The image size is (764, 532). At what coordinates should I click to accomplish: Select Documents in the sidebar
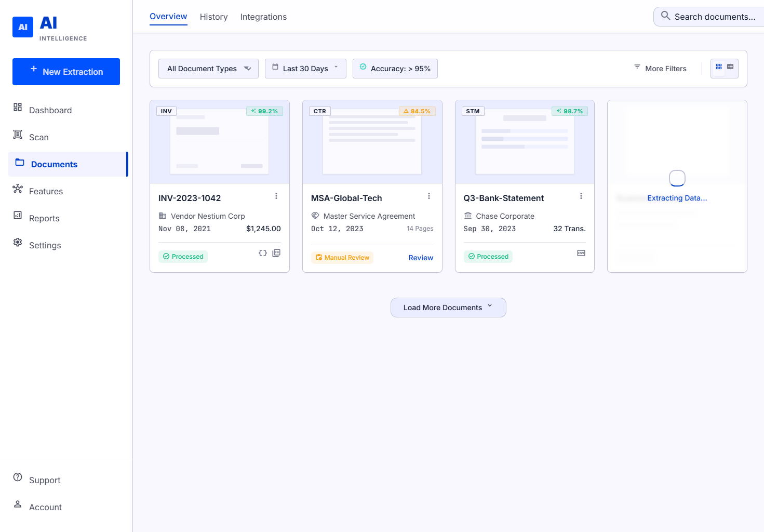click(68, 164)
